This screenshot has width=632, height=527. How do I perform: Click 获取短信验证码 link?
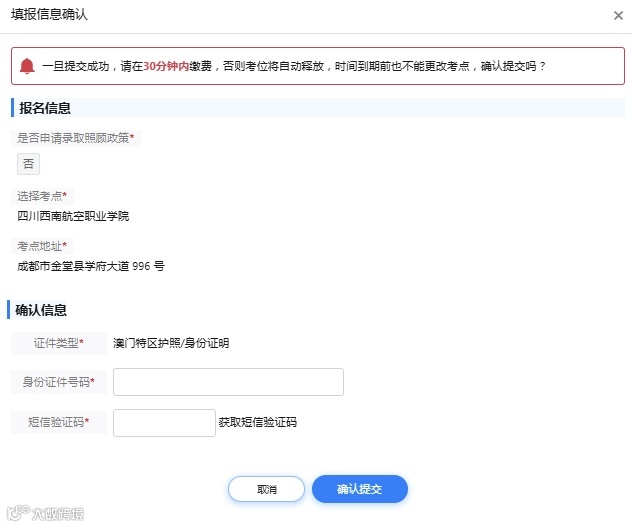(258, 422)
